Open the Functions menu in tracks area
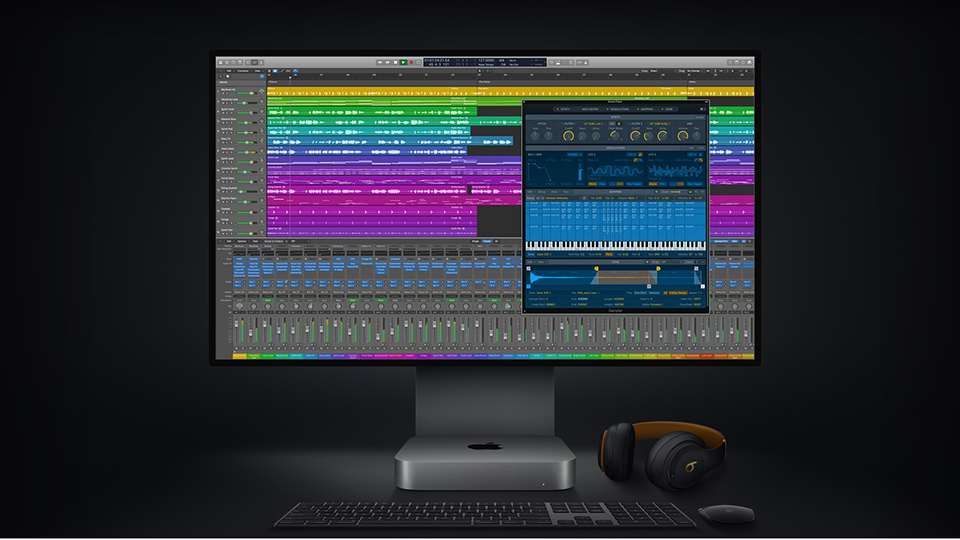This screenshot has height=540, width=960. pyautogui.click(x=242, y=71)
